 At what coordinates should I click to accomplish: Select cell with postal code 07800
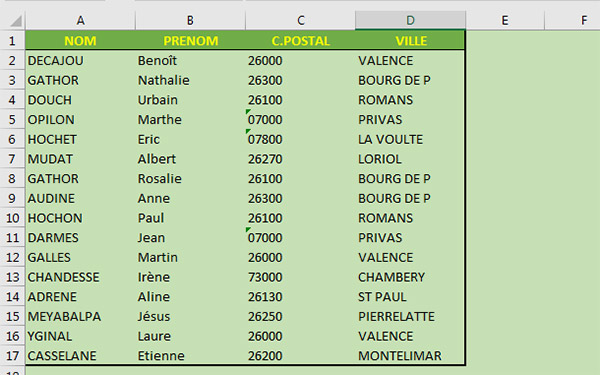pos(300,139)
